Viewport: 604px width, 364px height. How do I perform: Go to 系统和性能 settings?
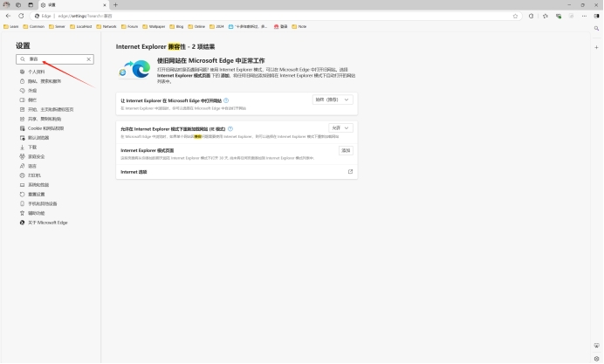[39, 185]
